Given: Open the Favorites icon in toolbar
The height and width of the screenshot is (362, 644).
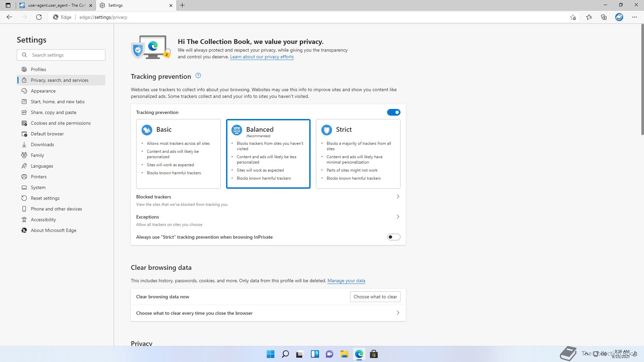Looking at the screenshot, I should tap(589, 17).
